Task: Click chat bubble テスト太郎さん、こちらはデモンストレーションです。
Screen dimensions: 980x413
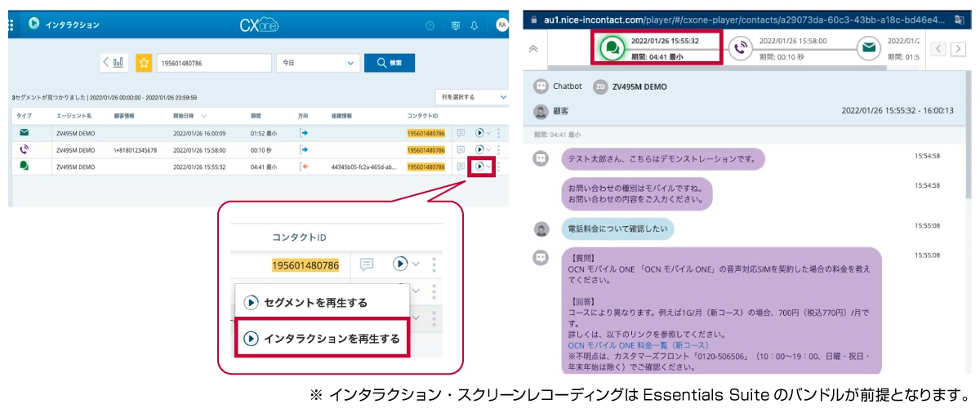Action: pyautogui.click(x=663, y=158)
